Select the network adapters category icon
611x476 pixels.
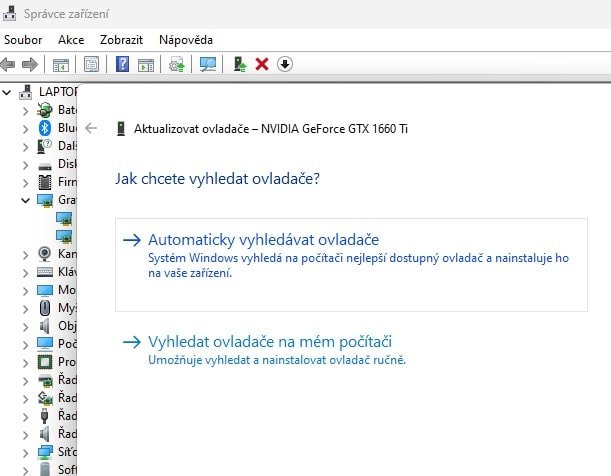pos(45,452)
